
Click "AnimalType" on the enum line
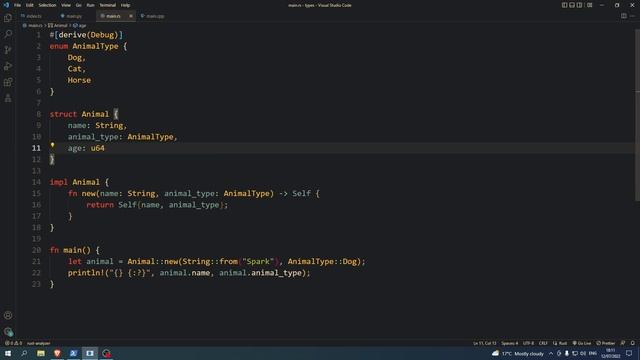pos(95,46)
